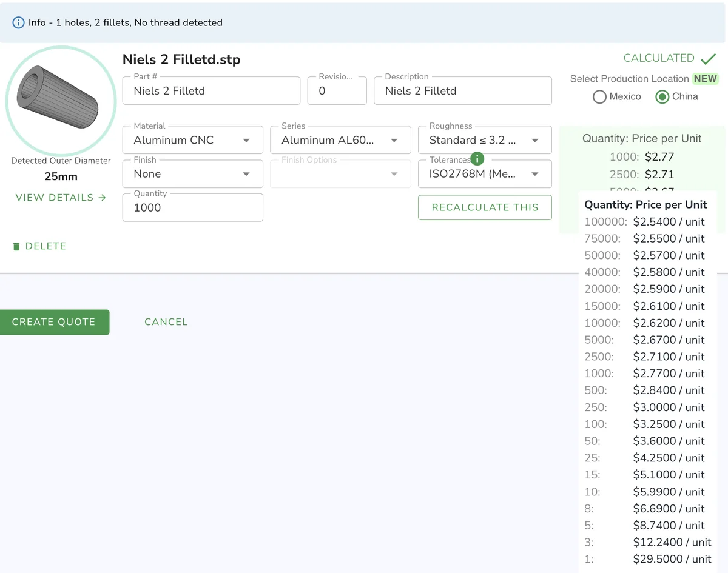Click the 50000 quantity price $2.5700 row
The image size is (728, 573).
point(645,255)
